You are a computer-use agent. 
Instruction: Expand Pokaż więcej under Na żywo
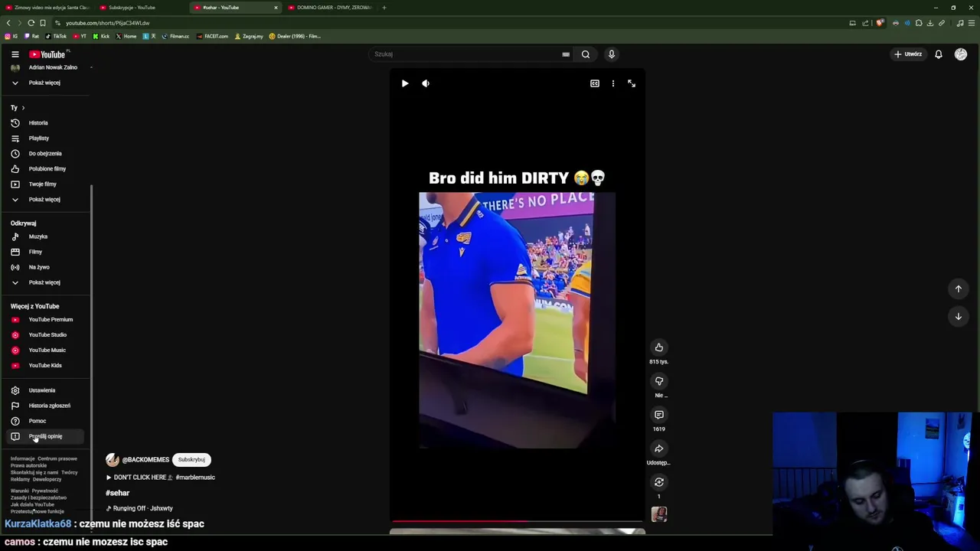[44, 282]
